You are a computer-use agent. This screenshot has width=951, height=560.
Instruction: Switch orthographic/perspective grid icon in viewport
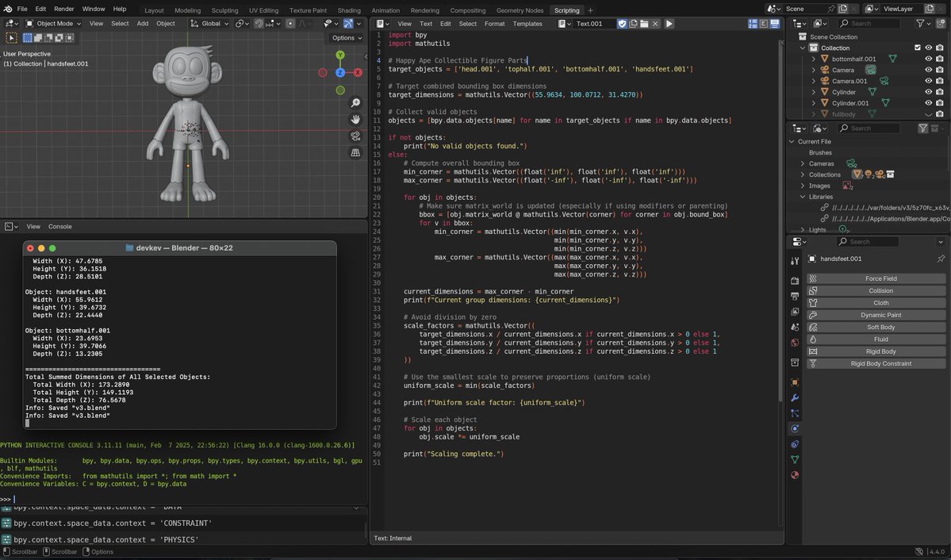point(355,152)
